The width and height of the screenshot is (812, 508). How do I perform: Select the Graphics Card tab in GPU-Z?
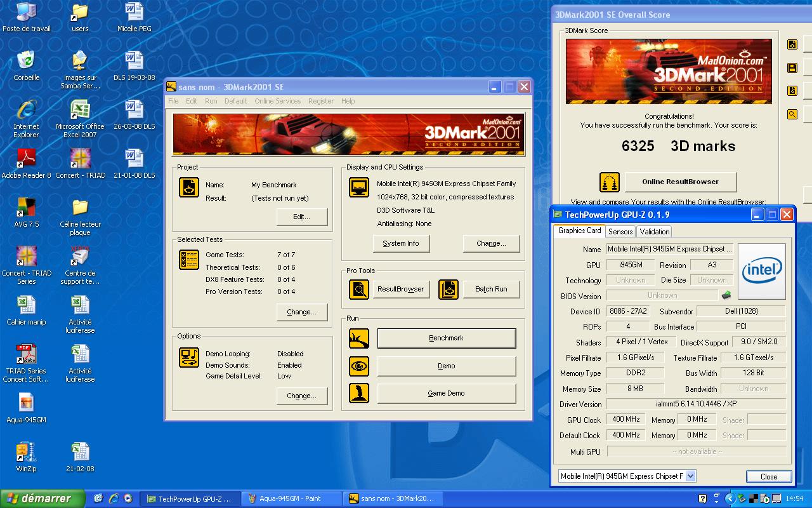(x=580, y=231)
